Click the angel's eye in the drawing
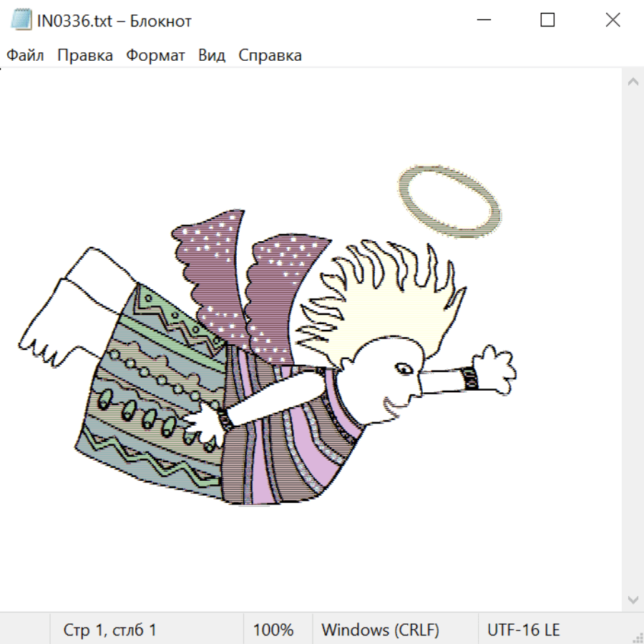644x644 pixels. pyautogui.click(x=404, y=369)
